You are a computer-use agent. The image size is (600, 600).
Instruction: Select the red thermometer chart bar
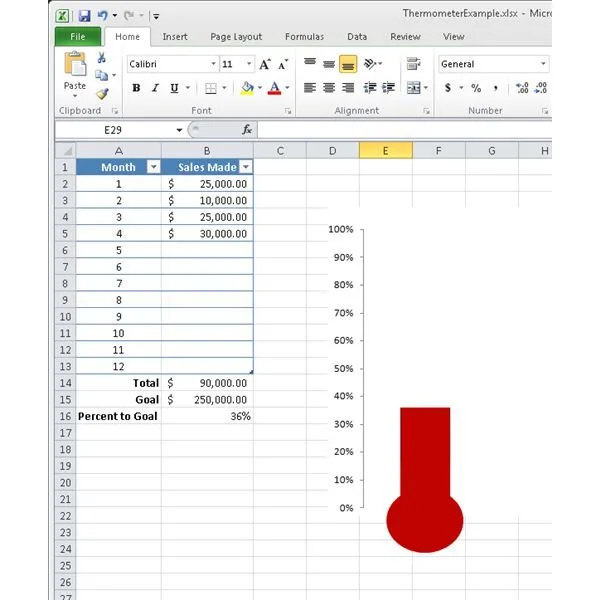click(x=425, y=457)
